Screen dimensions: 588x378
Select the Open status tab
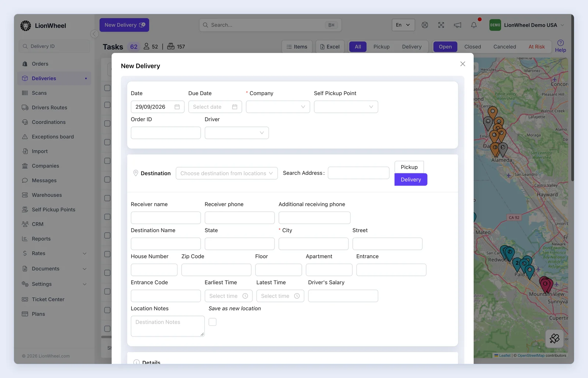(x=445, y=47)
